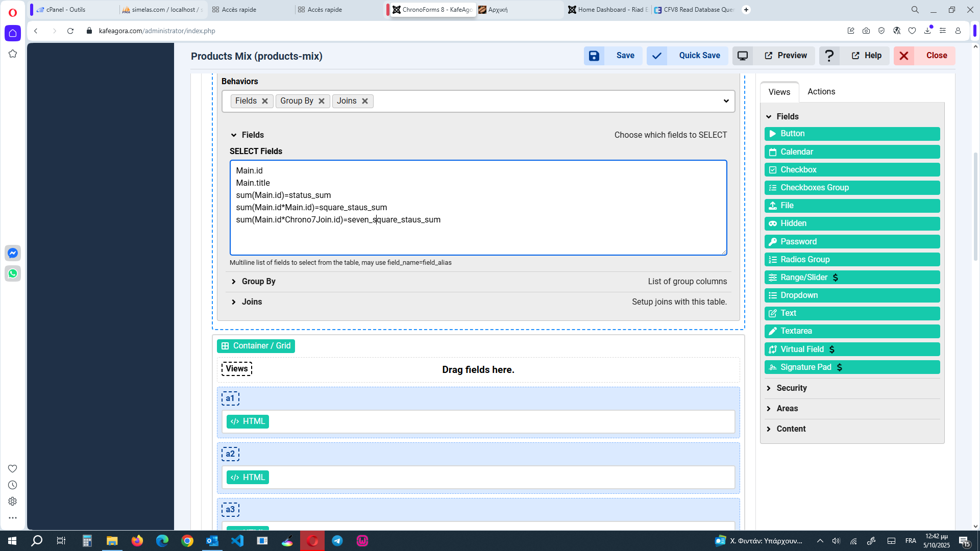Open WhatsApp from the Opera sidebar
The image size is (980, 551).
[x=12, y=273]
